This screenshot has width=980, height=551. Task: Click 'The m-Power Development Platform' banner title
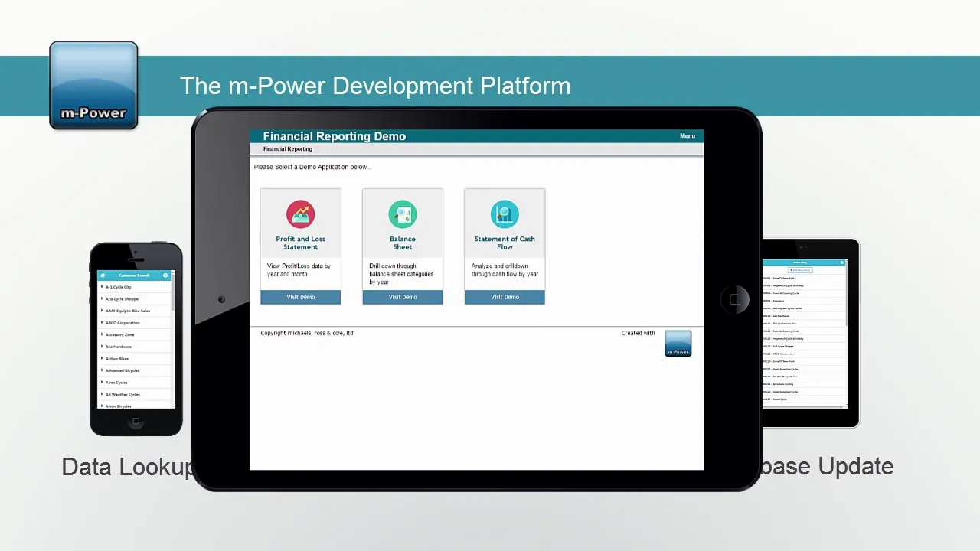pyautogui.click(x=375, y=85)
